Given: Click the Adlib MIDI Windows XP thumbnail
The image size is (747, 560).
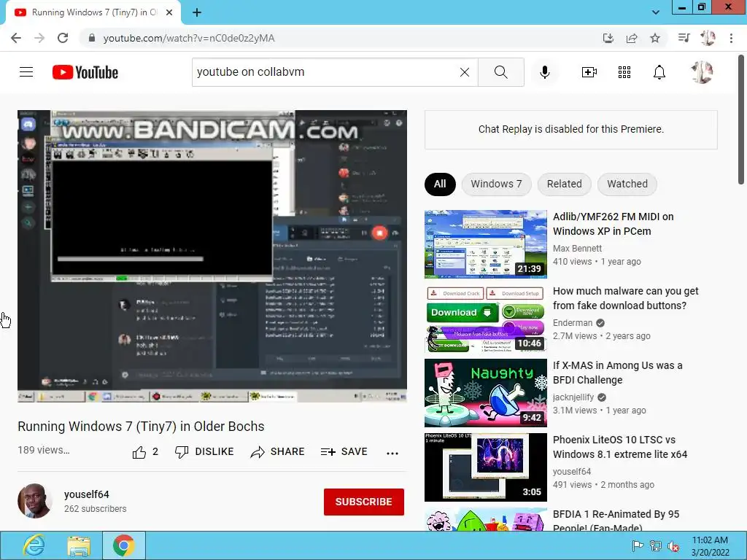Looking at the screenshot, I should [485, 244].
